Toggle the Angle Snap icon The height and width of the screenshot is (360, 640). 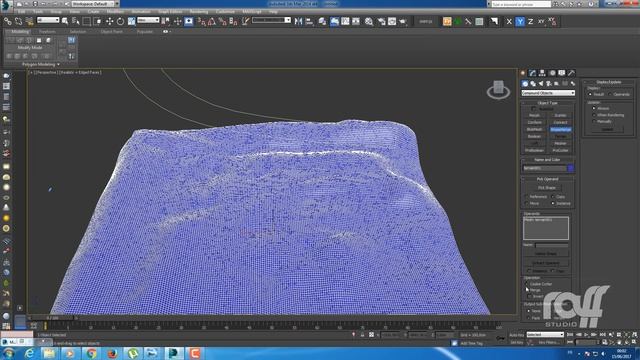click(211, 21)
